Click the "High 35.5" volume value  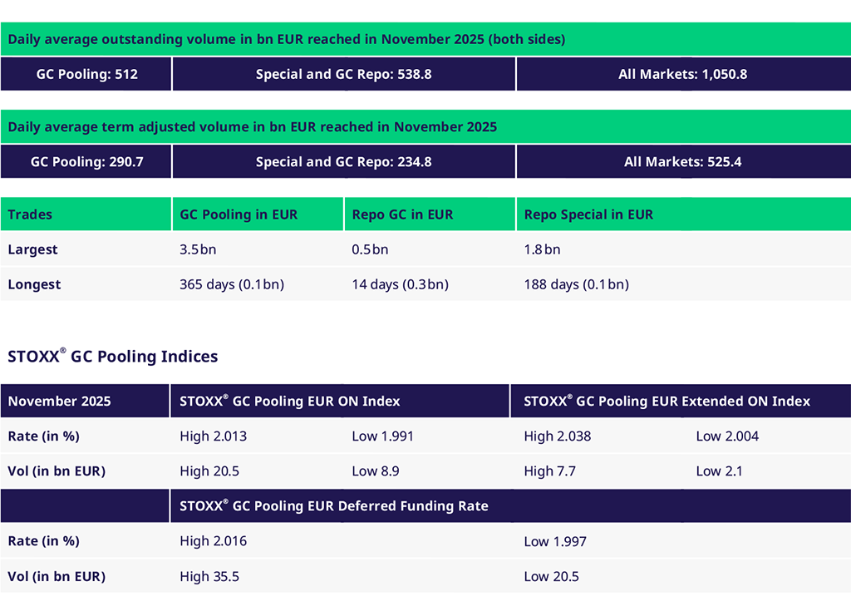[x=209, y=576]
